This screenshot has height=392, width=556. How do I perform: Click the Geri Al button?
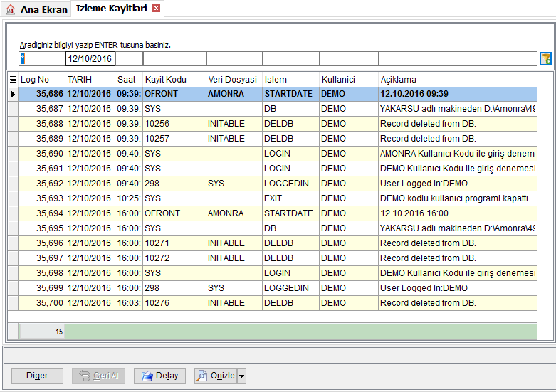tap(98, 376)
